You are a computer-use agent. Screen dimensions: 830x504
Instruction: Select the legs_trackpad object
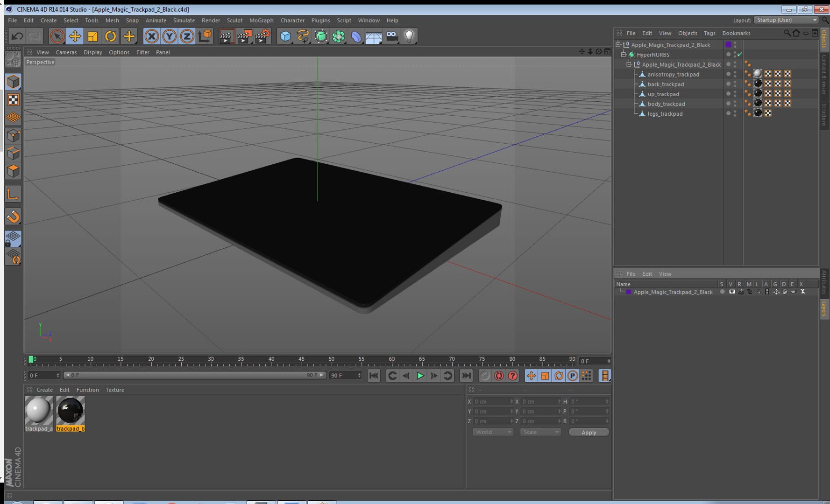click(665, 114)
